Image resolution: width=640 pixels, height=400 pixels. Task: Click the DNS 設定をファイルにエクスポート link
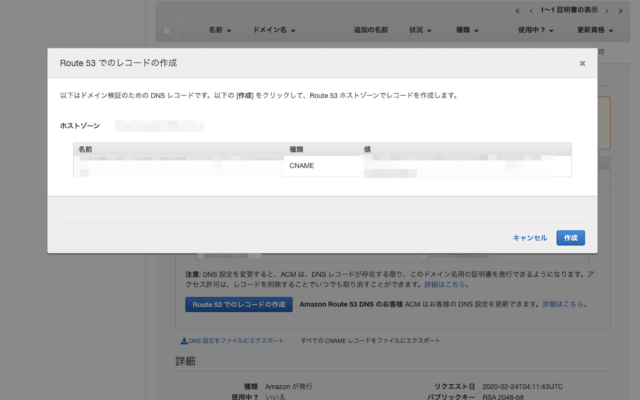coord(236,340)
